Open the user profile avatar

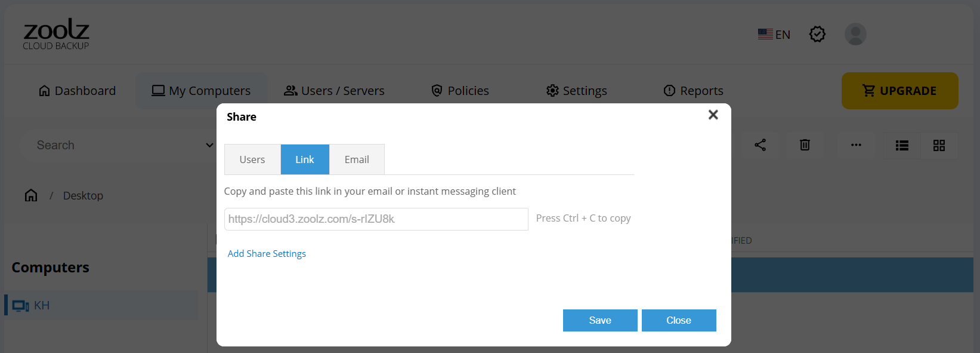click(855, 35)
